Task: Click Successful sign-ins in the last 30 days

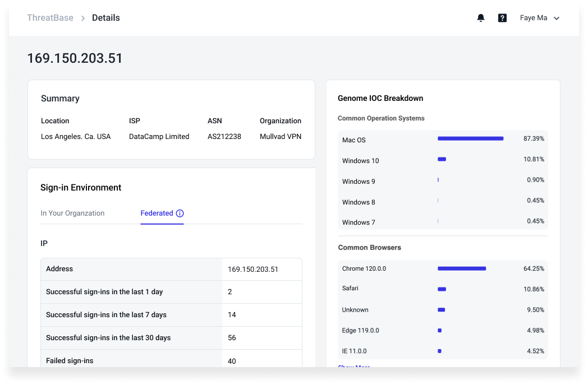Action: [x=108, y=337]
